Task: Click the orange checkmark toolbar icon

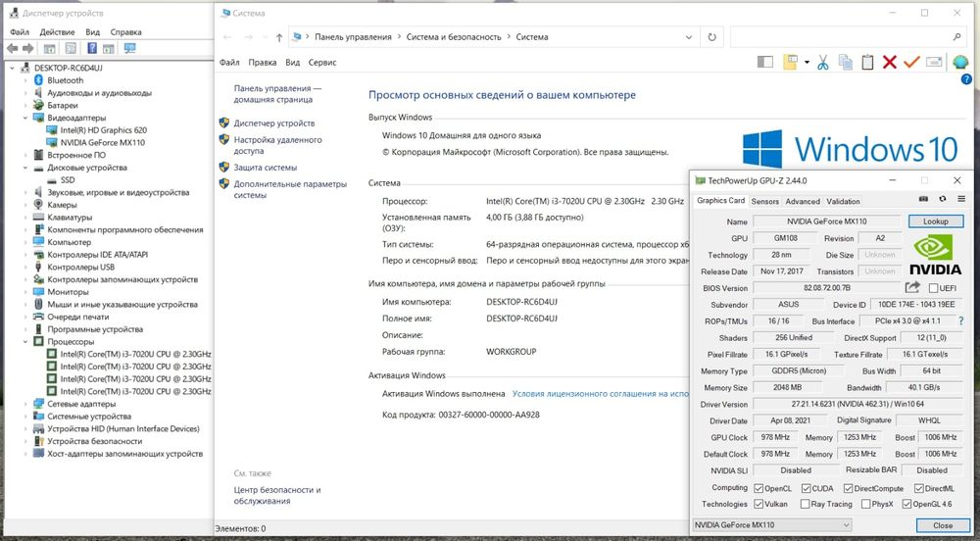Action: [911, 62]
